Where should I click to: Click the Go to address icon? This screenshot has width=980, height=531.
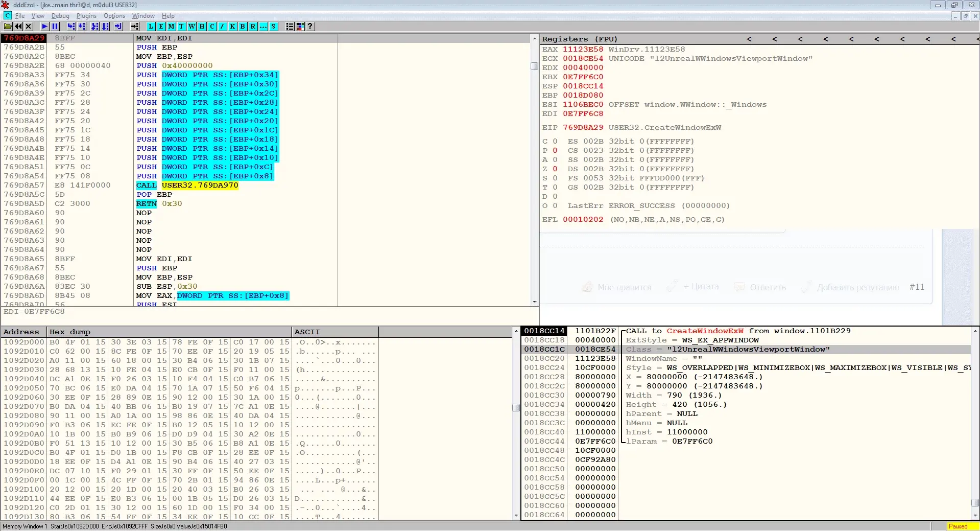coord(135,27)
